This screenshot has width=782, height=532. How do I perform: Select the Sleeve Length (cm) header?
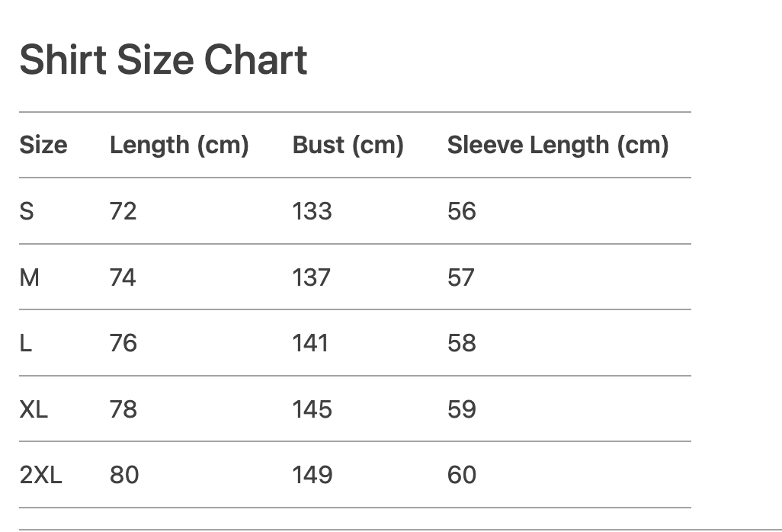pos(557,145)
